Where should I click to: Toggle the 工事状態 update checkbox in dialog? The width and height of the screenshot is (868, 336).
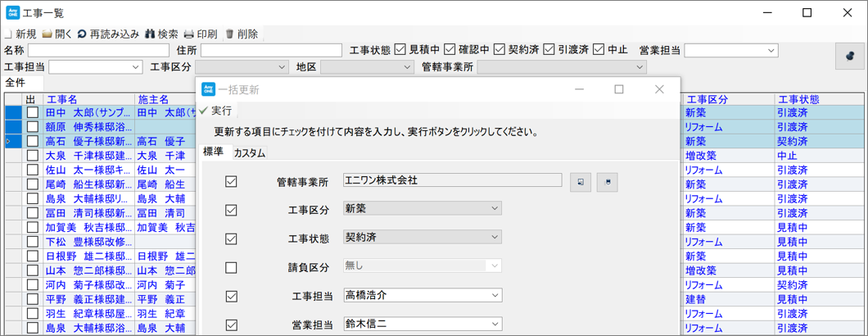232,238
